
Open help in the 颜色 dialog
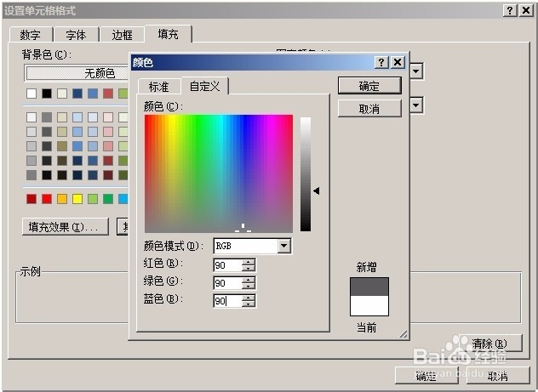coord(381,62)
